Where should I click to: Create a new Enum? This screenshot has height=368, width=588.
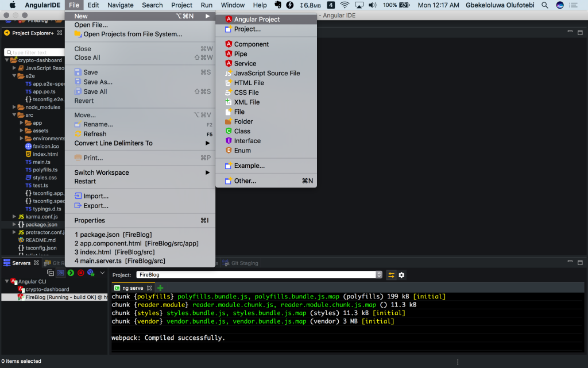pos(266,151)
